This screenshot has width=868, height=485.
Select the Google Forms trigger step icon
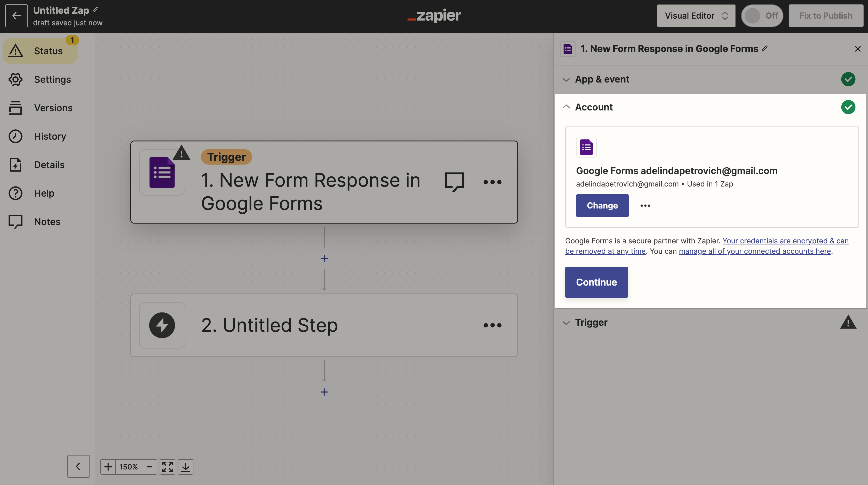click(162, 172)
